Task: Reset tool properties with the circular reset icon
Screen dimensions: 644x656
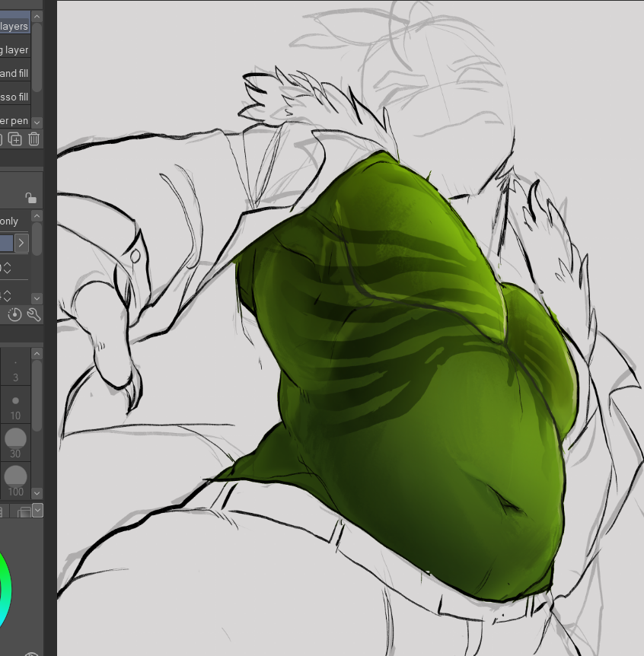Action: pyautogui.click(x=14, y=314)
